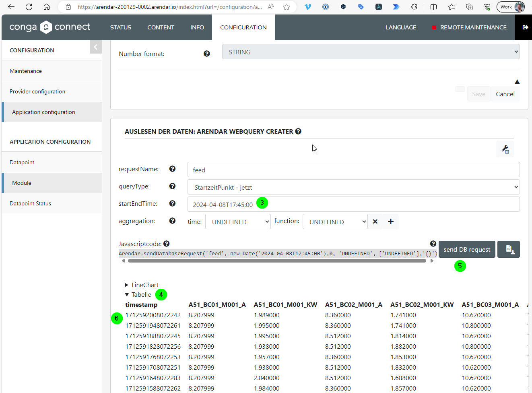Click the Javascriptcode text line

pos(278,253)
